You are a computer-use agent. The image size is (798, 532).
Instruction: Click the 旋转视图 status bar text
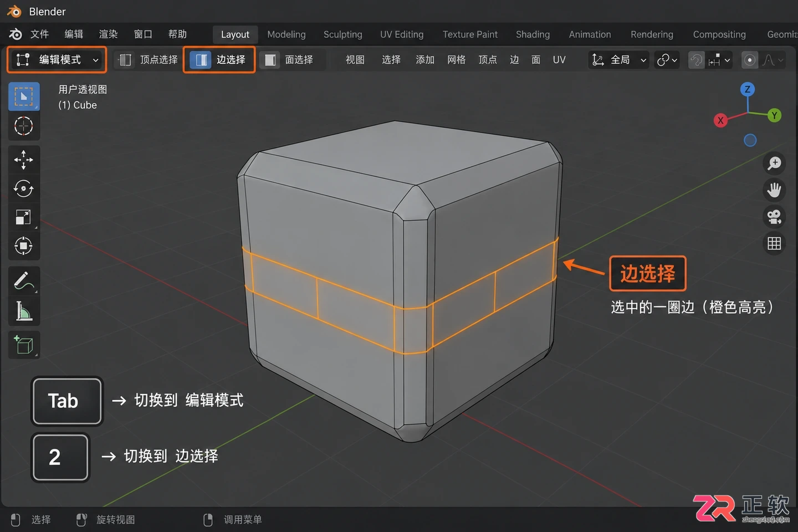tap(115, 520)
